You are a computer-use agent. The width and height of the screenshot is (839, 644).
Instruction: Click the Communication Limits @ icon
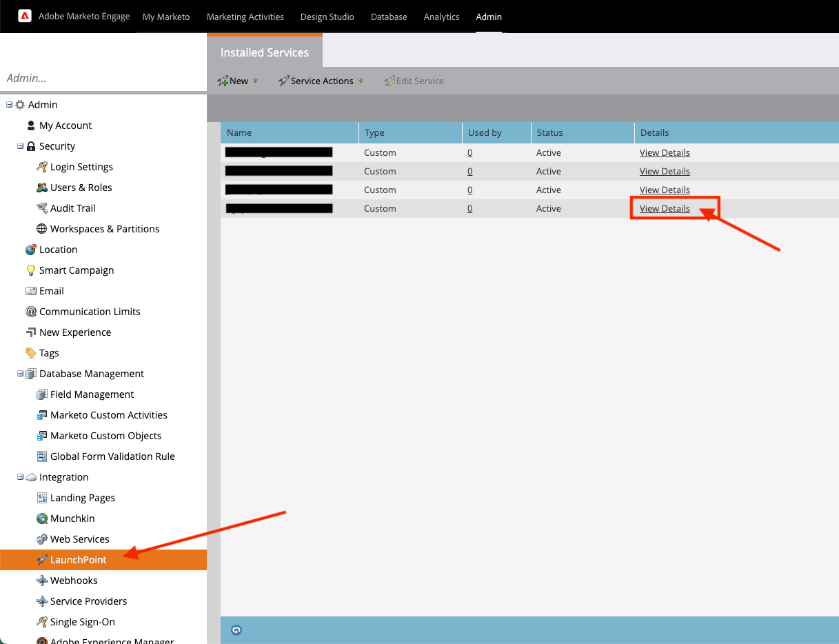click(31, 312)
